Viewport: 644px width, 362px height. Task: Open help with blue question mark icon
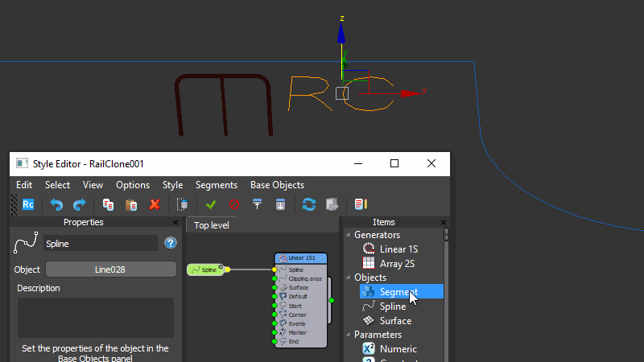(171, 243)
